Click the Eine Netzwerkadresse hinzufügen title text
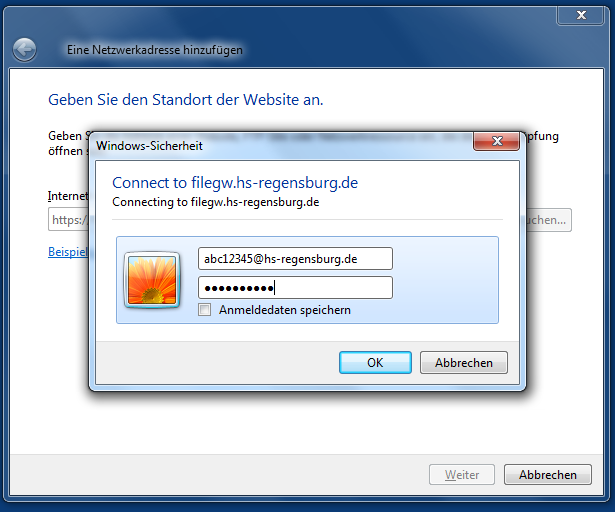615x512 pixels. point(155,50)
